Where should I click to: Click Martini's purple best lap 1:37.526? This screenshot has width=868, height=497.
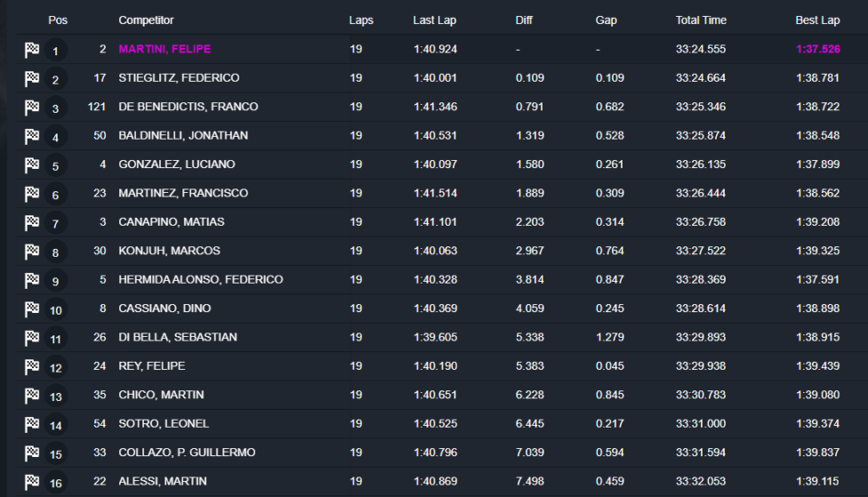(x=817, y=49)
